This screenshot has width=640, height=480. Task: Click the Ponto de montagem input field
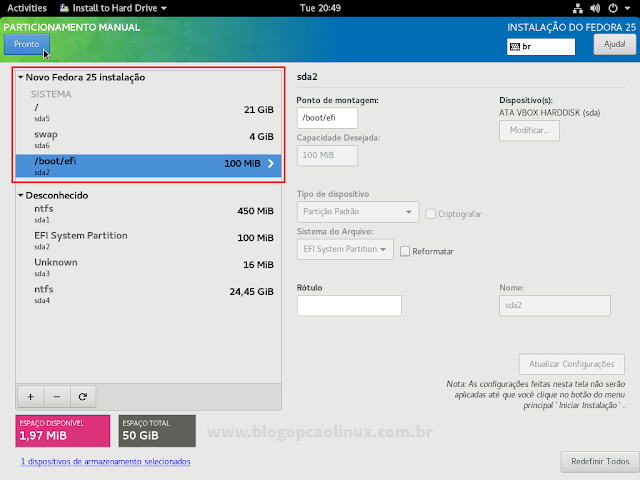327,118
